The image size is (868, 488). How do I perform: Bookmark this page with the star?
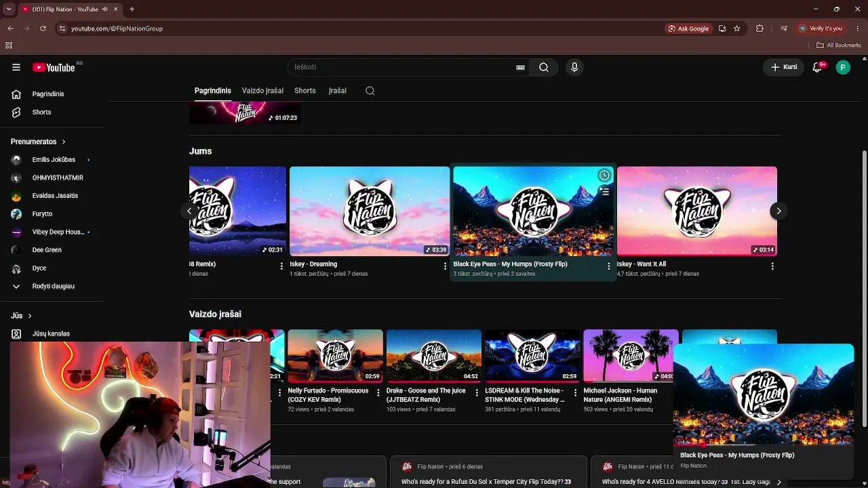(737, 28)
